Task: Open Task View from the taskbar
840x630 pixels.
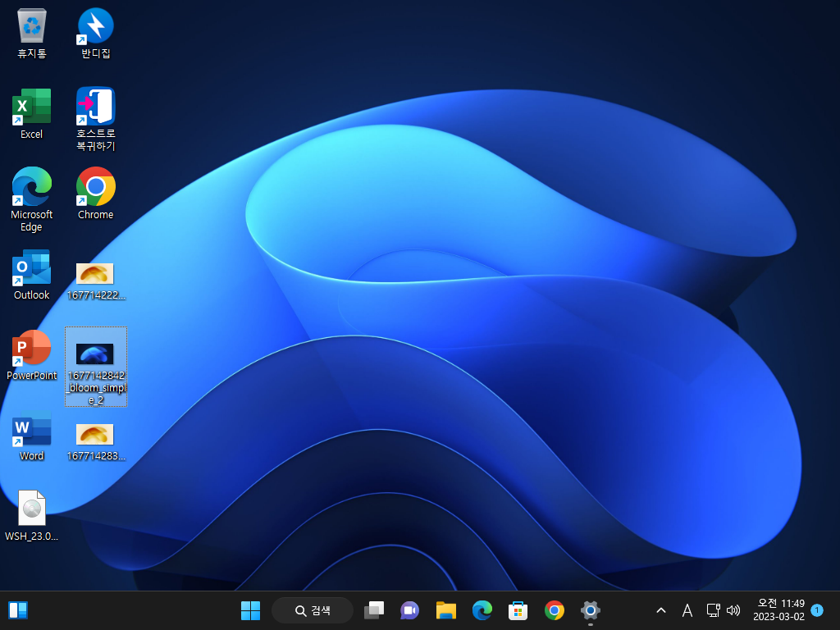Action: (x=374, y=610)
